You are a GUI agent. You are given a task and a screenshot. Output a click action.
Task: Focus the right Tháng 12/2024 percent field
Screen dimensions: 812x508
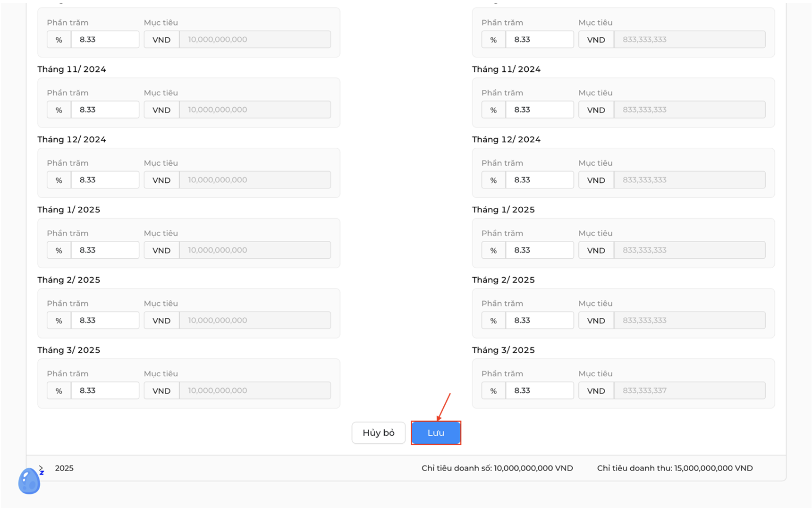coord(540,180)
